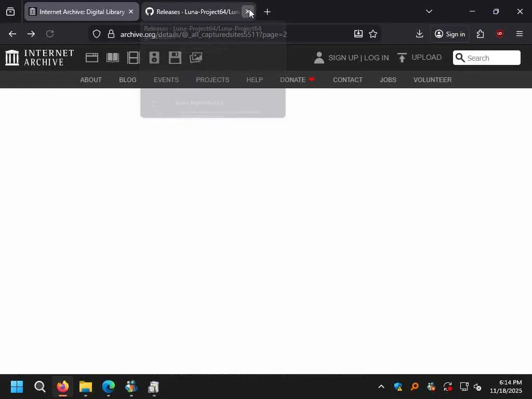Switch to Internet Archive: Digital Library tab

pyautogui.click(x=82, y=12)
